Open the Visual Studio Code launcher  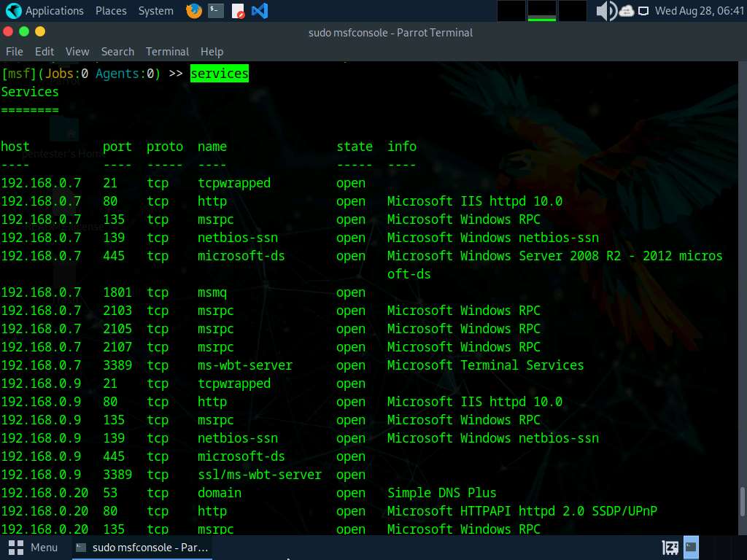point(260,10)
